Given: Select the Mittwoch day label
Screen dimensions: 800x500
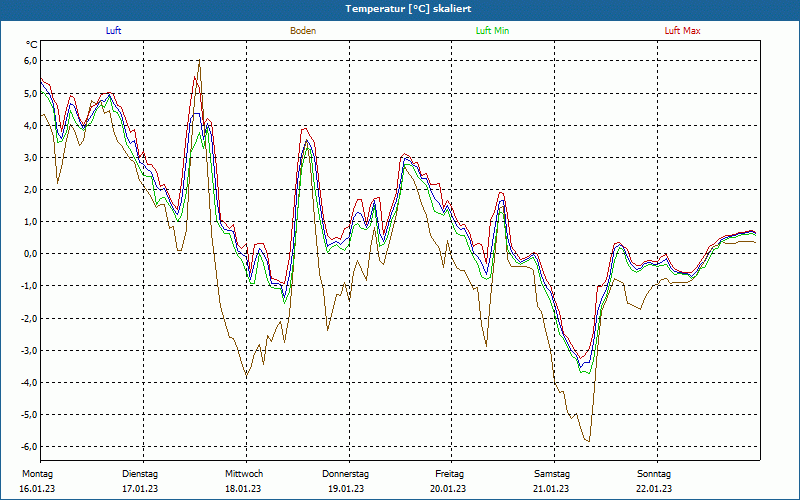Looking at the screenshot, I should pyautogui.click(x=244, y=473).
